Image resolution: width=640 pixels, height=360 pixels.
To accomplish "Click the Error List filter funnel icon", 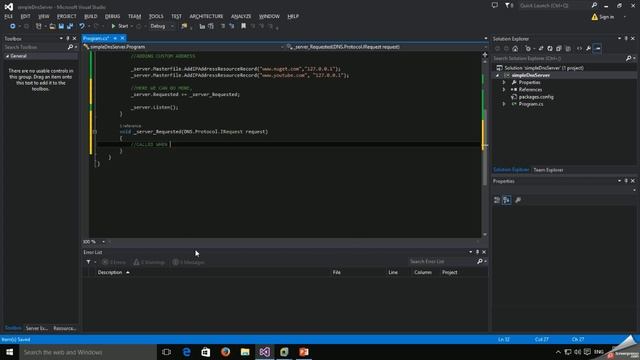I will 89,262.
